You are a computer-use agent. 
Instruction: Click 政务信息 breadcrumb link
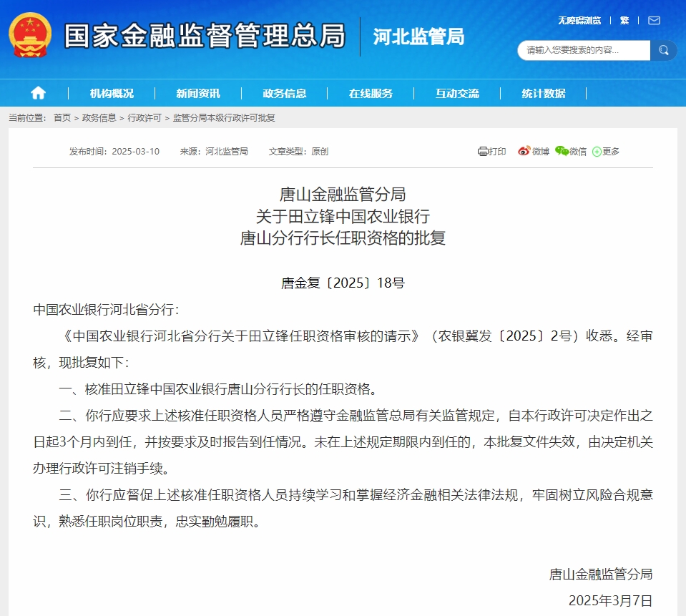(x=99, y=117)
